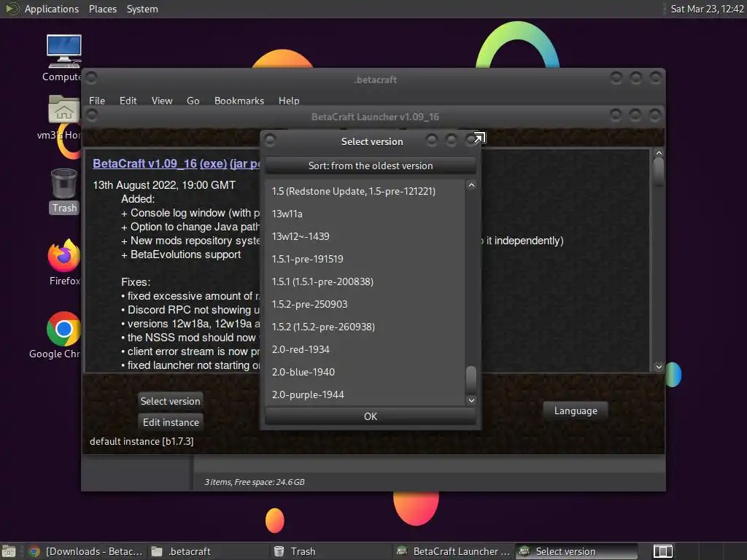The width and height of the screenshot is (747, 560).
Task: Open Go menu in .betacraft window
Action: click(193, 101)
